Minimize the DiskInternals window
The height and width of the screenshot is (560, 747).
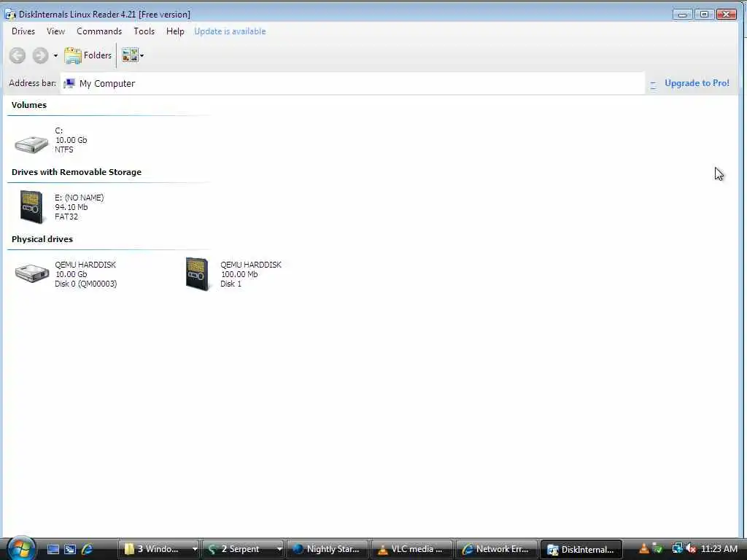pyautogui.click(x=682, y=15)
